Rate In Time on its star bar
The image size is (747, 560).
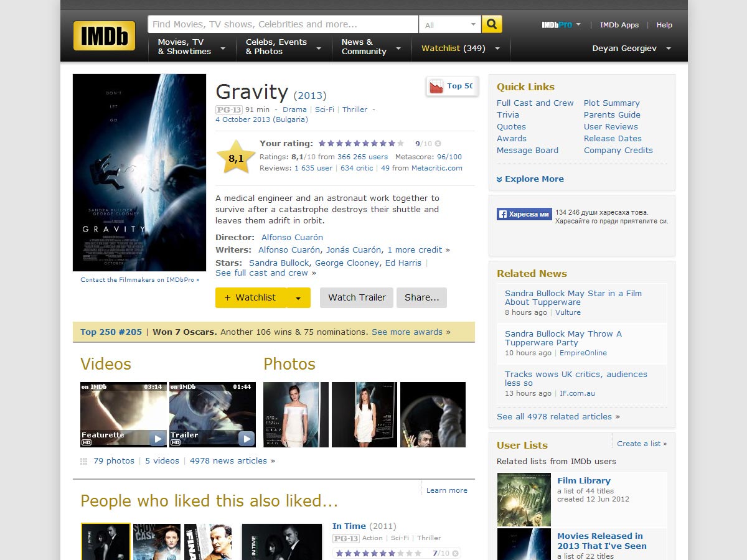378,553
